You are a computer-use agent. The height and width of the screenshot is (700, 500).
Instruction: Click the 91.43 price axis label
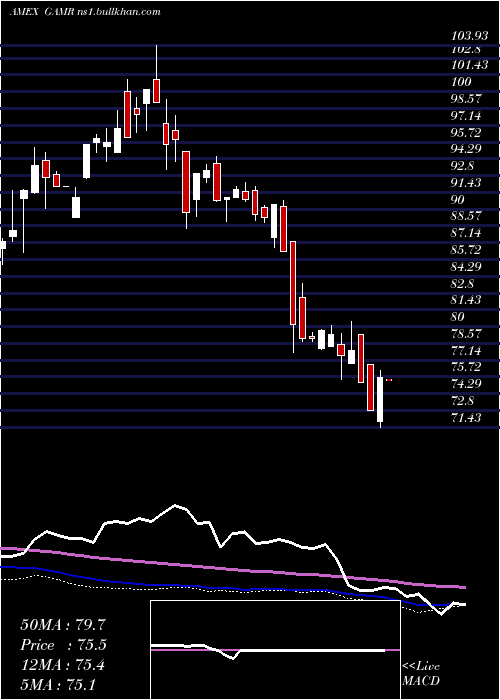(x=467, y=183)
